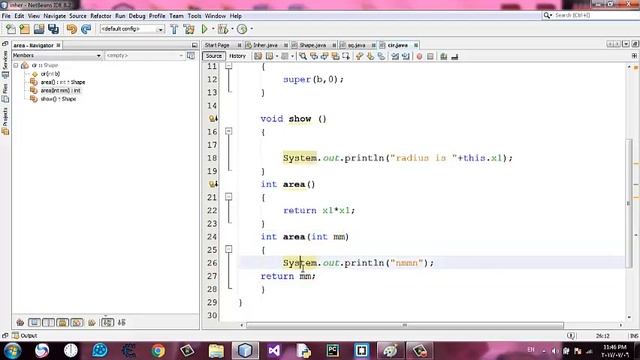Click the Comment lines editor icon

pyautogui.click(x=444, y=56)
